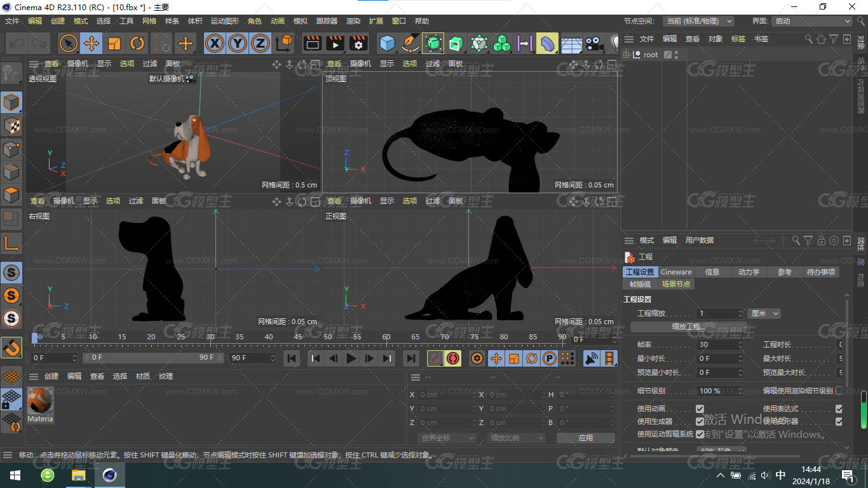Open the 渲染 menu
868x488 pixels.
point(353,21)
